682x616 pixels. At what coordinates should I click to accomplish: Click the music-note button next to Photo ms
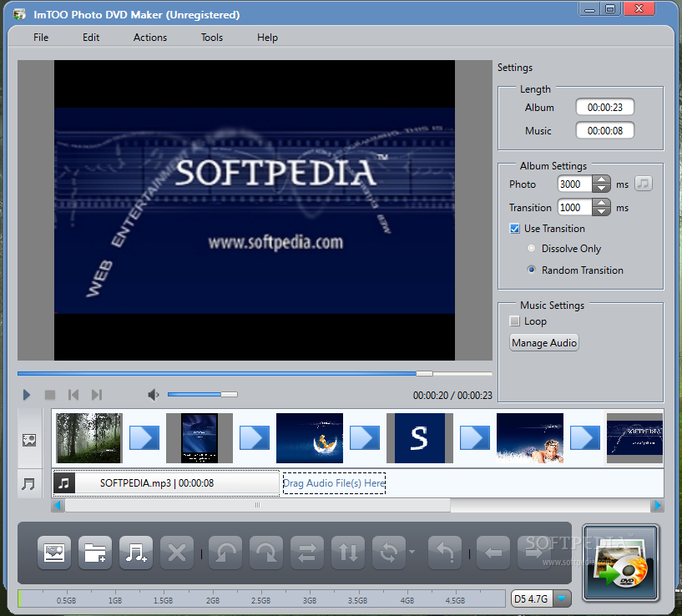point(644,184)
